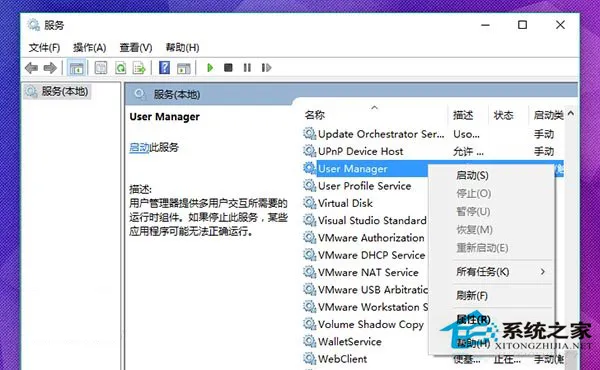Click the Uso... description cell
The height and width of the screenshot is (370, 600).
click(466, 134)
